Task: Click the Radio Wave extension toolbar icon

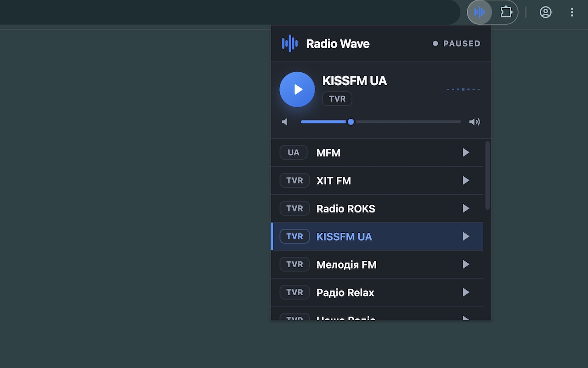Action: 480,12
